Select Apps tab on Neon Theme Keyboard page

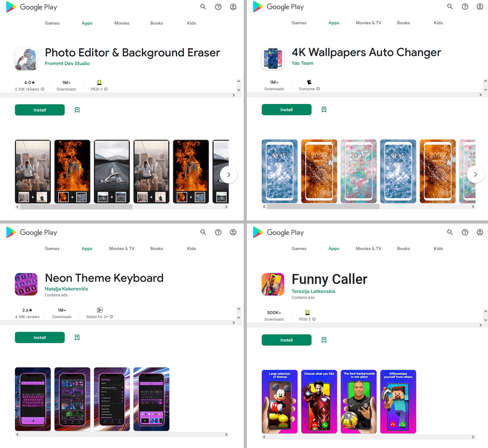pyautogui.click(x=87, y=248)
